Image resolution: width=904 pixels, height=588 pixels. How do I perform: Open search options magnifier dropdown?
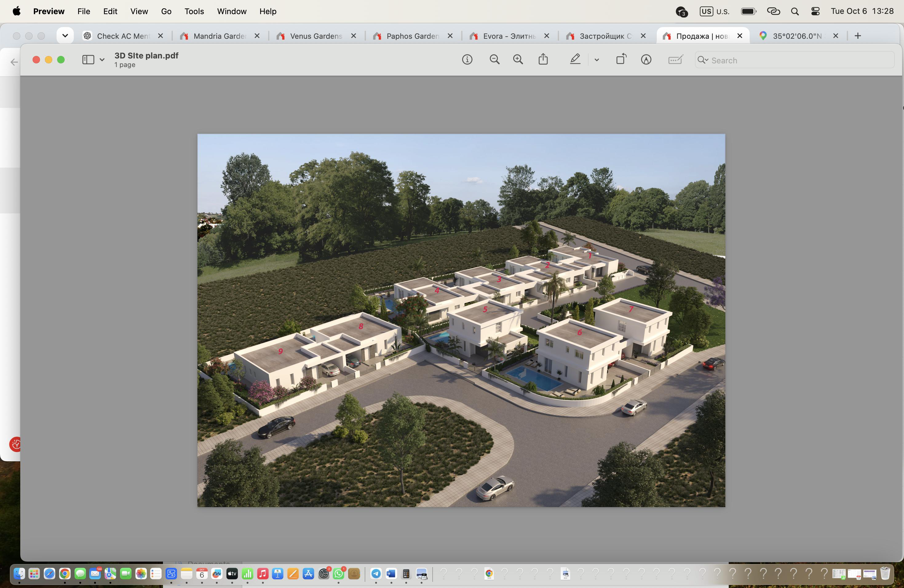coord(703,60)
